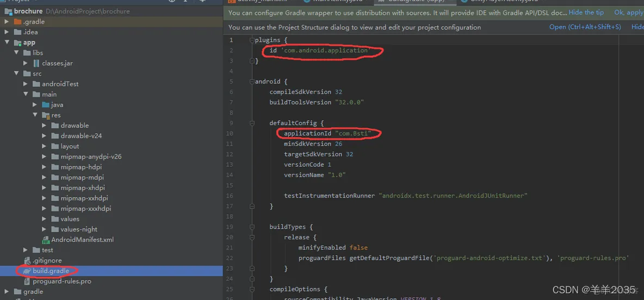
Task: Click the brochure project module icon
Action: 8,11
